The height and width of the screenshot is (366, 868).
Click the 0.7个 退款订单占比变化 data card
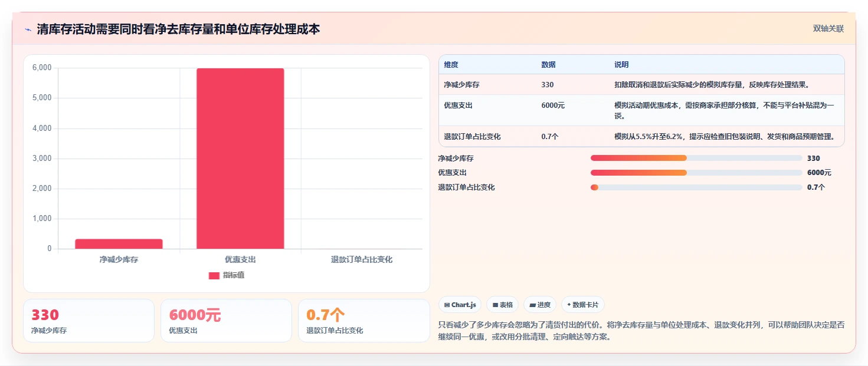pyautogui.click(x=364, y=321)
